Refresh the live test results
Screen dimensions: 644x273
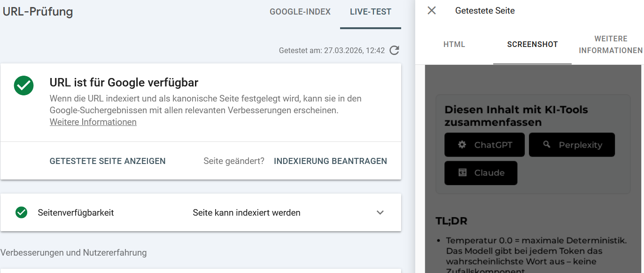click(394, 51)
